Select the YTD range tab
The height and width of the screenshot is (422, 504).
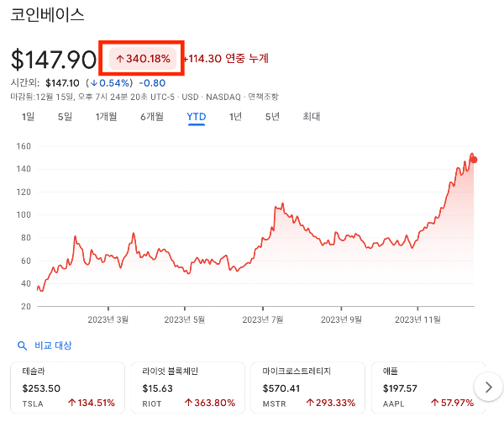(x=197, y=117)
